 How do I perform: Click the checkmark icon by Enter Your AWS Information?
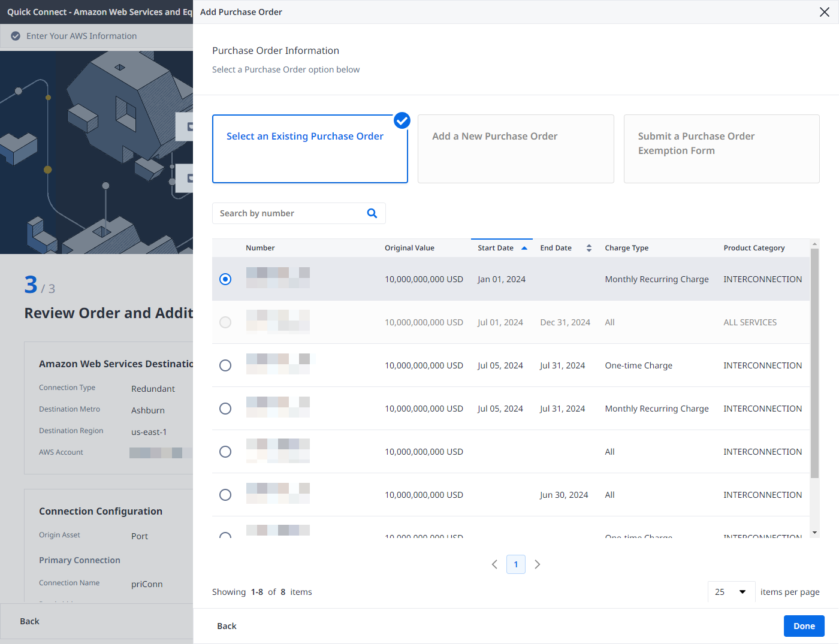click(16, 36)
